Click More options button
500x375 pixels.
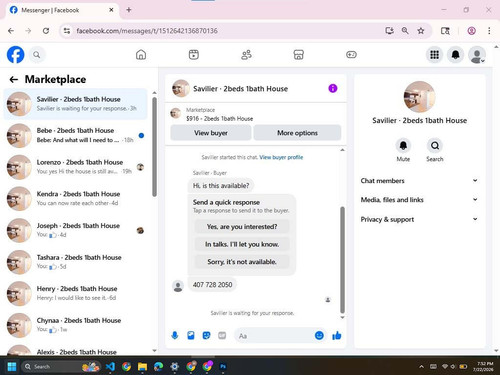point(297,133)
